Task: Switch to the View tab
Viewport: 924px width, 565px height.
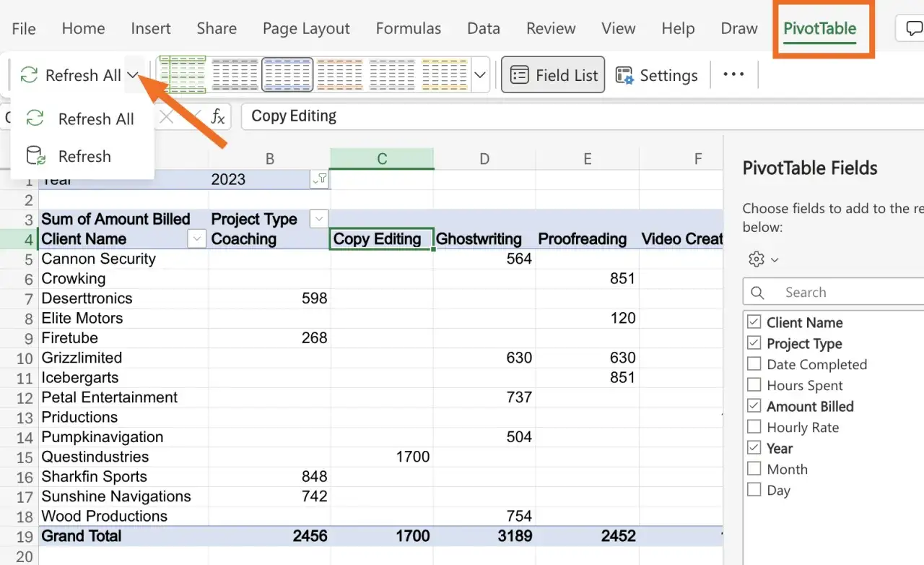Action: click(619, 29)
